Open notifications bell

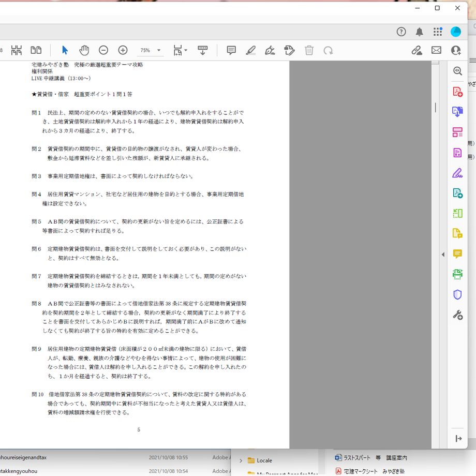419,32
